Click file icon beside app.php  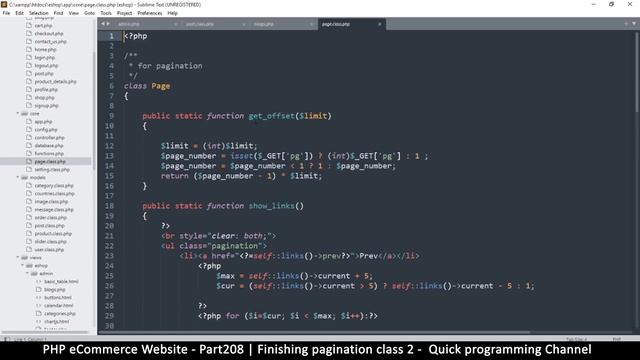29,122
